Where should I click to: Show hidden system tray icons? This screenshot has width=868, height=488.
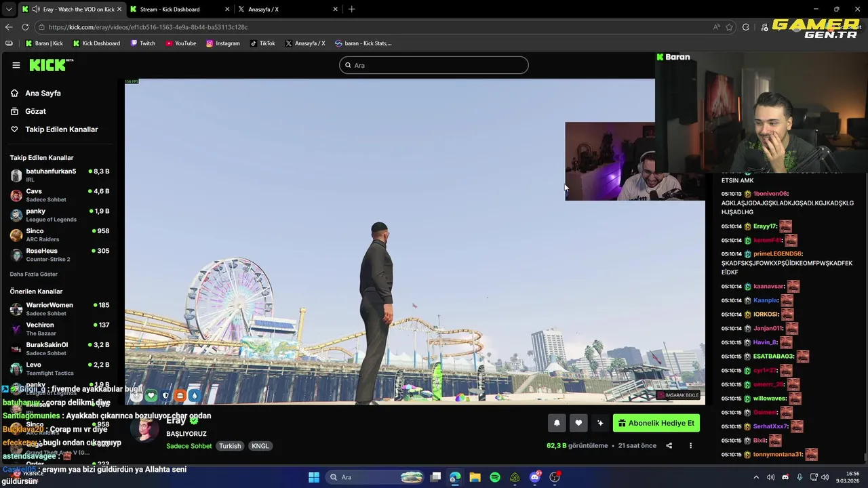click(x=756, y=477)
